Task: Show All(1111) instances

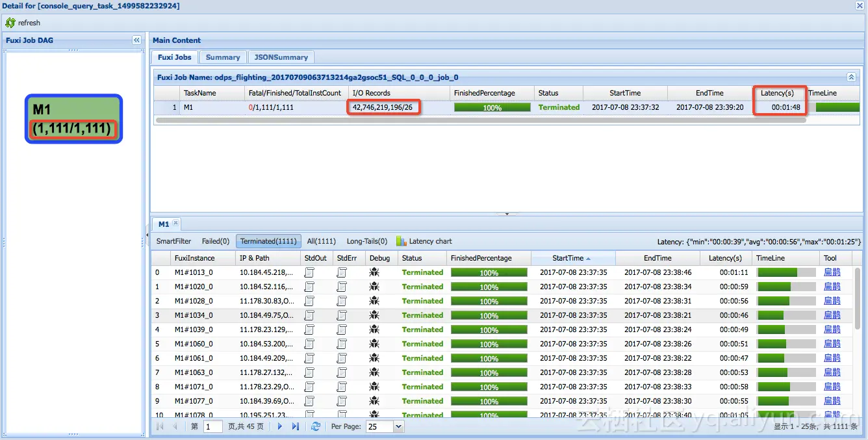Action: coord(322,241)
